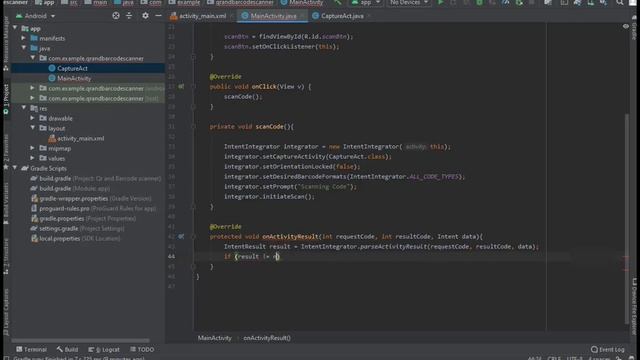The image size is (640, 360).
Task: Click the Make Project hammer icon
Action: pyautogui.click(x=338, y=2)
